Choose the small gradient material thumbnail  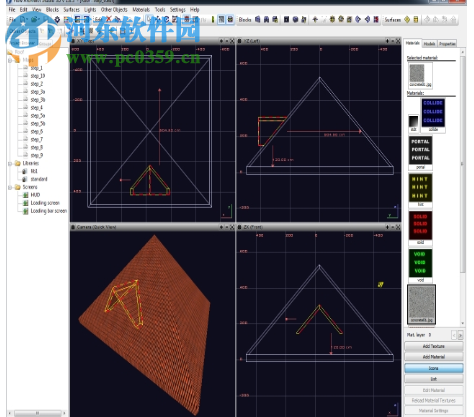pyautogui.click(x=413, y=121)
